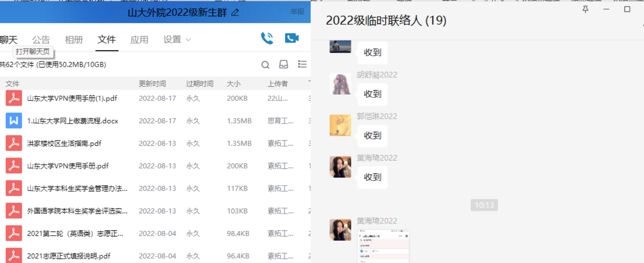Open the 相册 tab
Viewport: 644px width, 263px height.
coord(73,40)
